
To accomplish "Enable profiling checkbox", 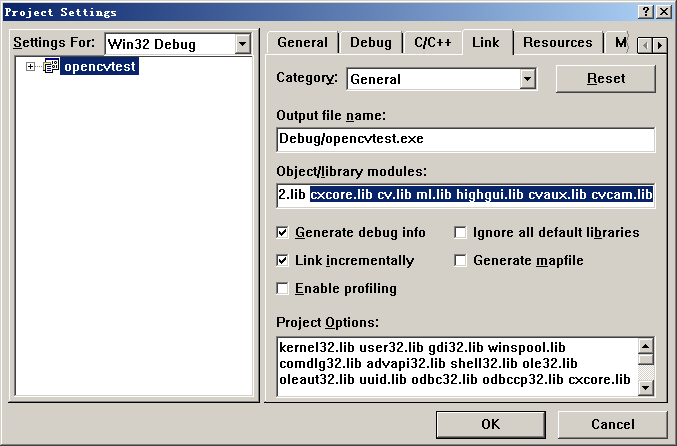I will (284, 289).
